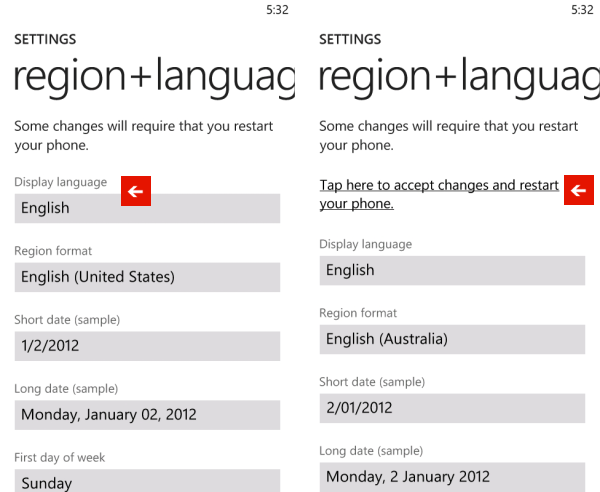This screenshot has width=600, height=492.
Task: Click right screen restart notice text
Action: tap(448, 135)
